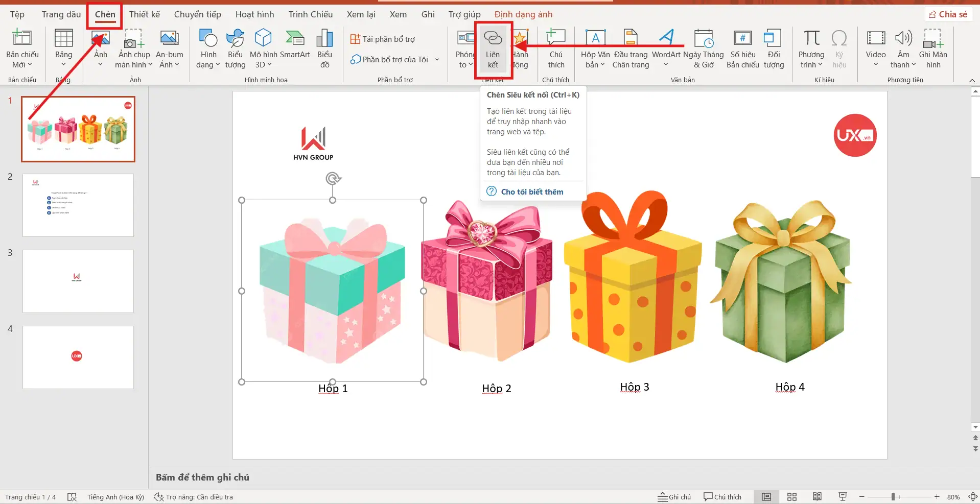Switch to Reading view in status bar
Image resolution: width=980 pixels, height=504 pixels.
click(x=817, y=497)
